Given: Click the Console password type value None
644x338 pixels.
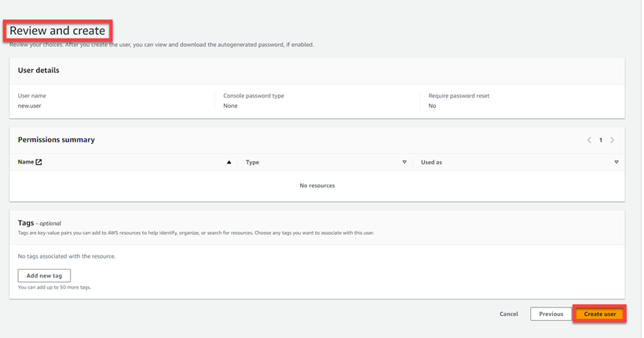Looking at the screenshot, I should (230, 105).
